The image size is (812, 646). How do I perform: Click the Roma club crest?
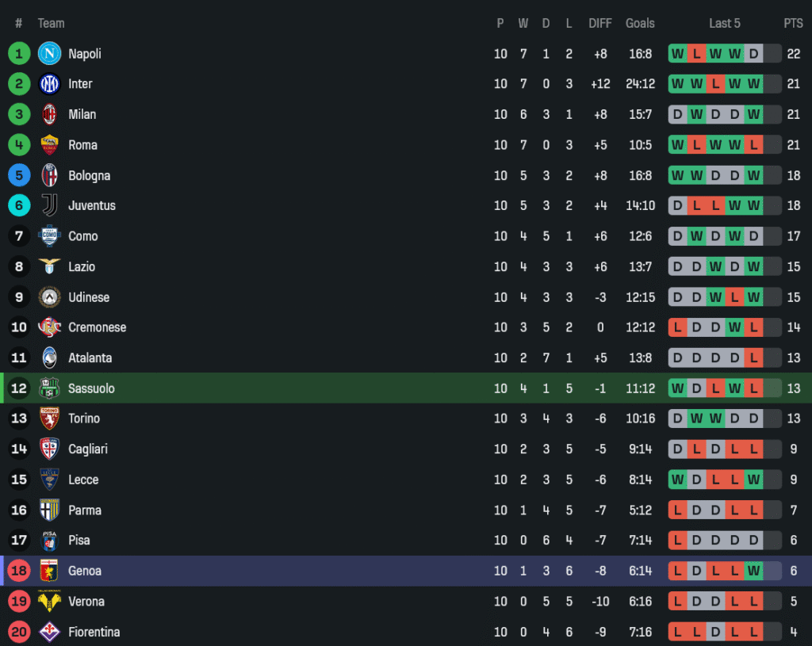49,145
